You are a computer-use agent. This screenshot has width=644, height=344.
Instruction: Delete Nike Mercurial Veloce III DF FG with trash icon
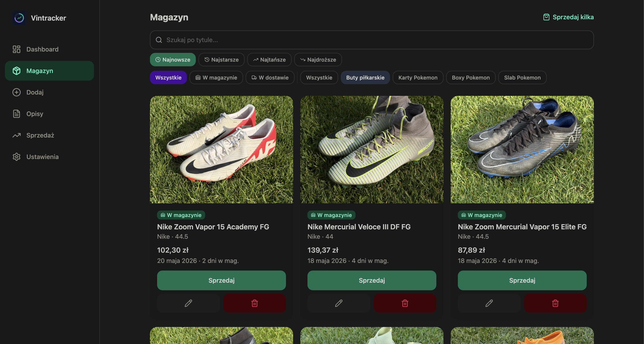[x=405, y=303]
